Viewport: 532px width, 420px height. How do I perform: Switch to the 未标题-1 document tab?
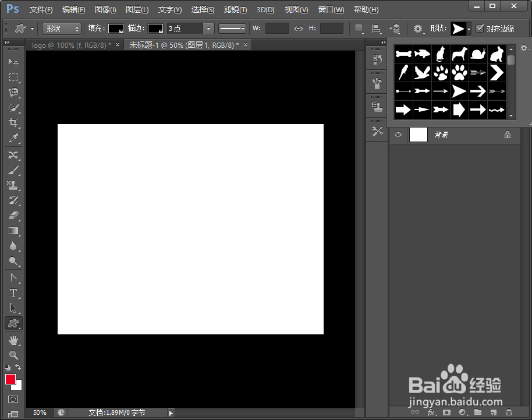tap(184, 45)
